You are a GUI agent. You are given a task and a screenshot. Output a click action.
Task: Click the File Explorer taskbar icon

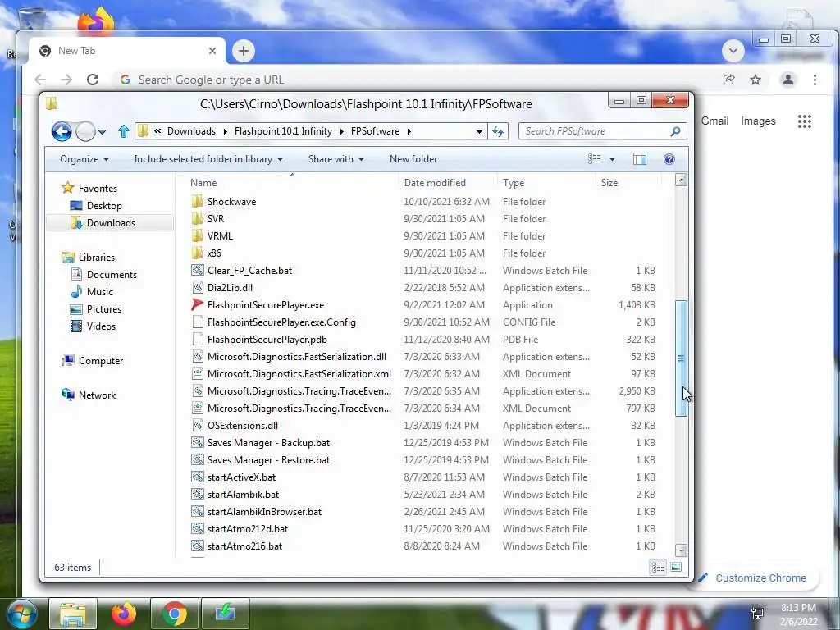coord(73,614)
